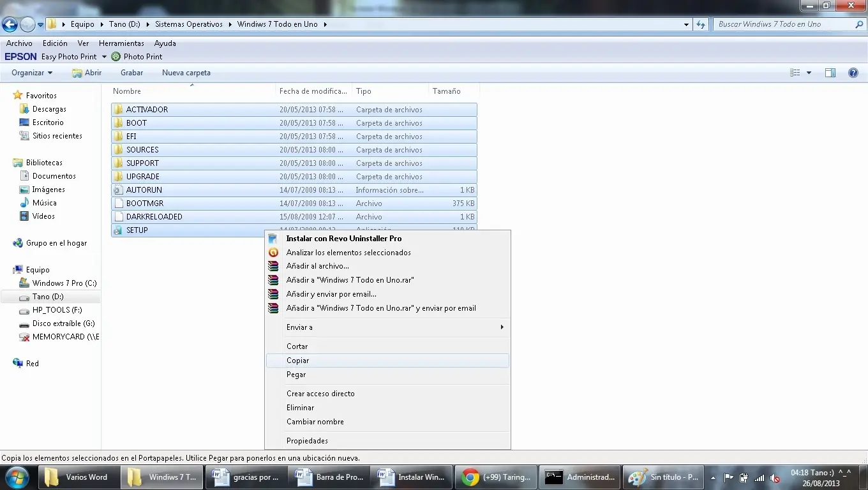868x490 pixels.
Task: Toggle the preview pane button
Action: 830,73
